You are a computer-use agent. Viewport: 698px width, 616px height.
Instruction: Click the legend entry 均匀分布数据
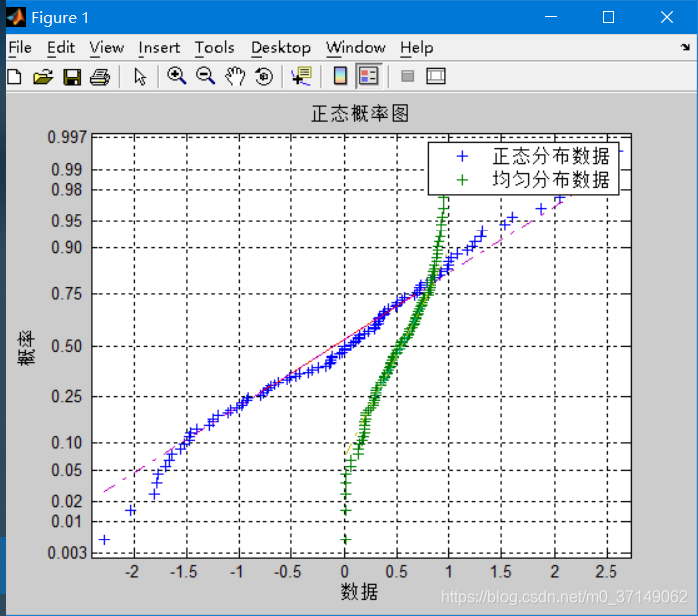(550, 180)
